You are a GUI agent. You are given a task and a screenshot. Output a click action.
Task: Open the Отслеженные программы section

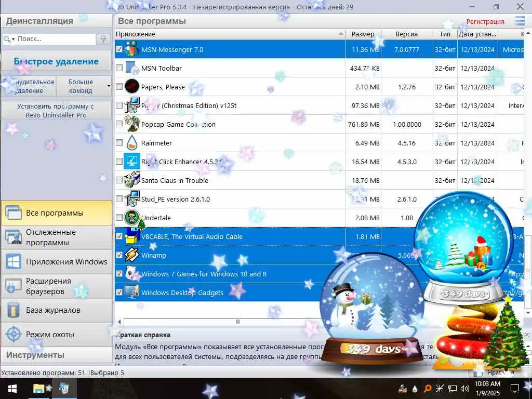click(x=56, y=237)
